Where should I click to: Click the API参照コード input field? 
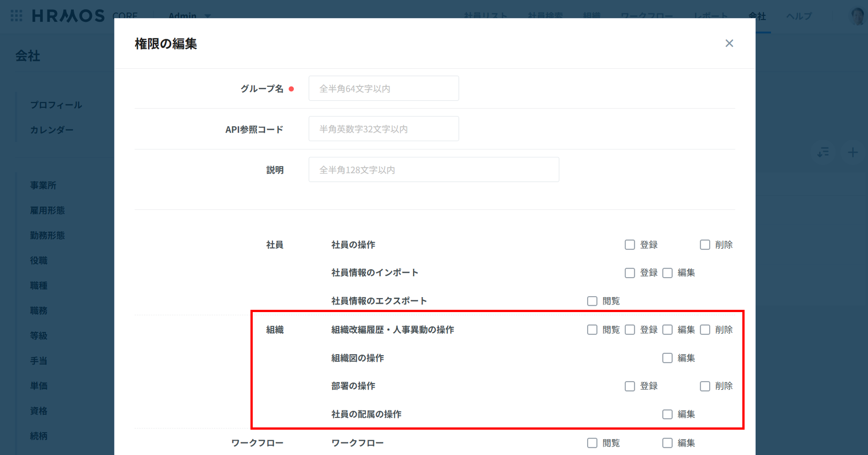point(383,129)
